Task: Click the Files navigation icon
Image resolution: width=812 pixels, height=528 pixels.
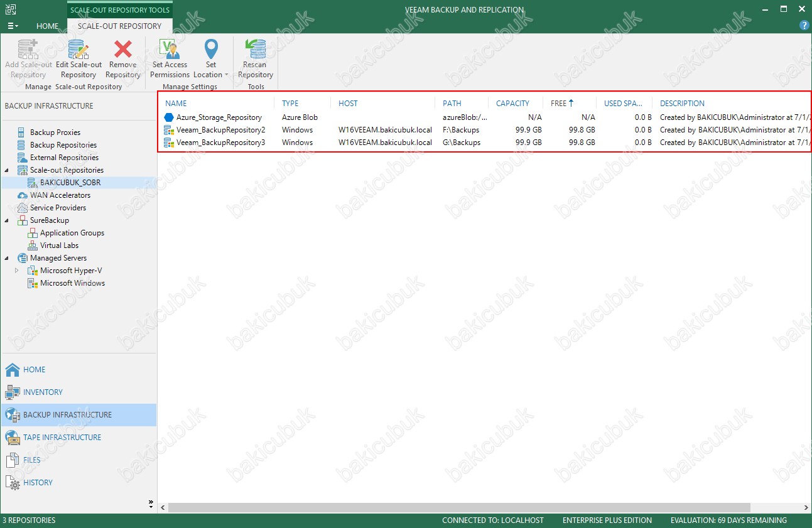Action: [13, 460]
